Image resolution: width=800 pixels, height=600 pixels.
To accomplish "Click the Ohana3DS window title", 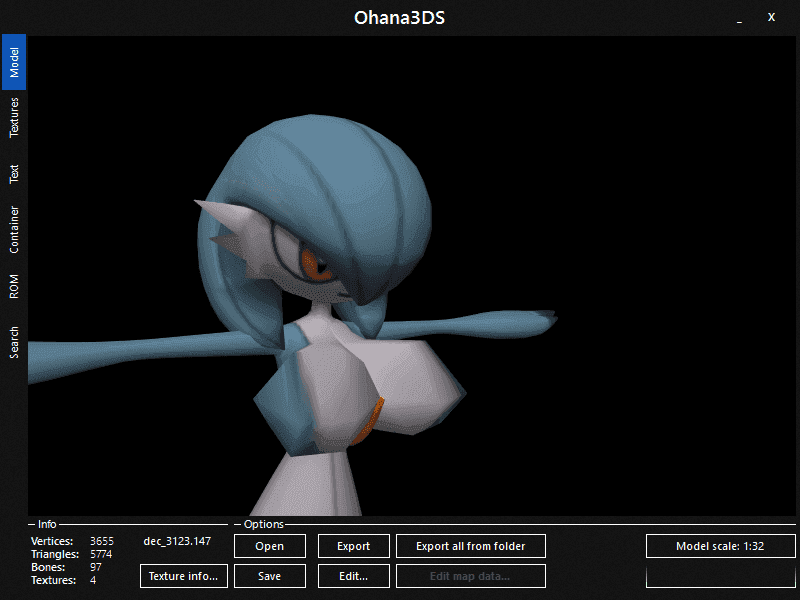I will 399,18.
